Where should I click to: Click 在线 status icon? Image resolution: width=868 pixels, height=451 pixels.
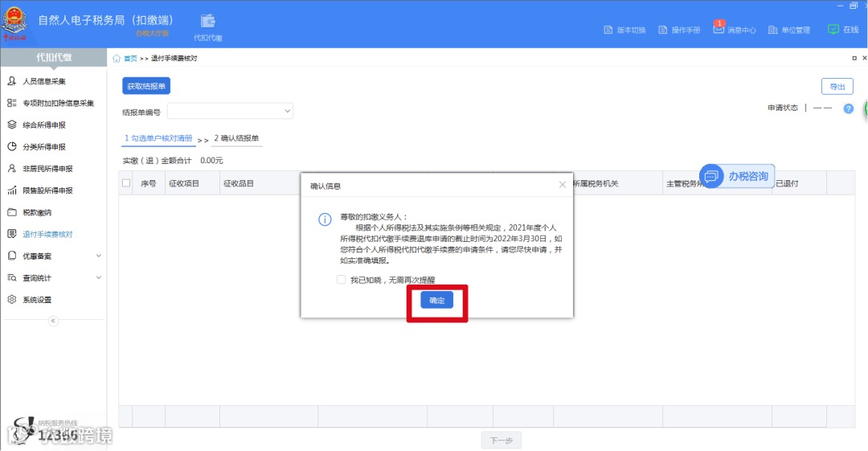(x=833, y=30)
